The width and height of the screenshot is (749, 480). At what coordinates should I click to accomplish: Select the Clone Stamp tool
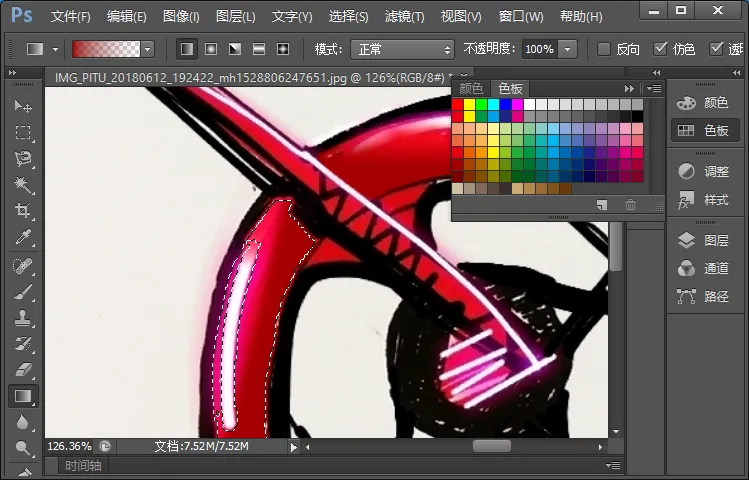pyautogui.click(x=22, y=318)
